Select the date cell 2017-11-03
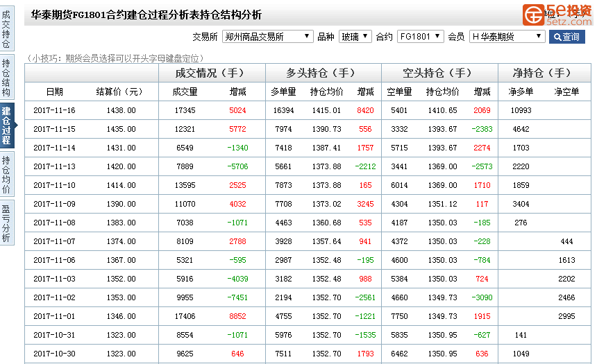This screenshot has width=597, height=364. point(54,279)
